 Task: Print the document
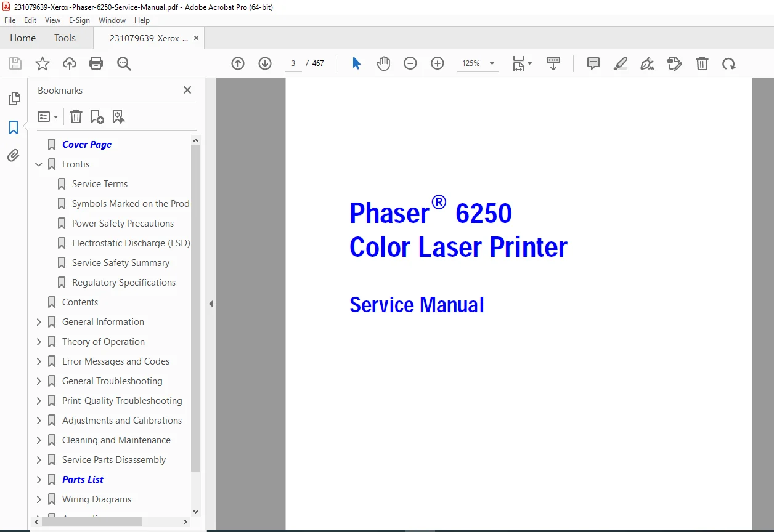(x=96, y=63)
